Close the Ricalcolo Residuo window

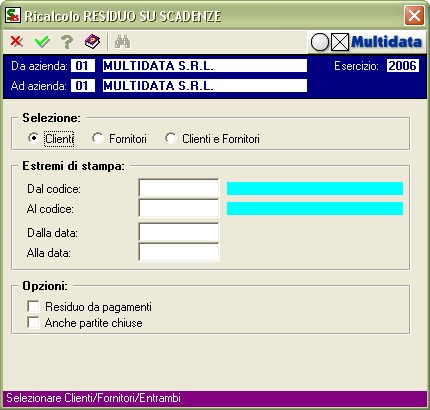(x=414, y=16)
